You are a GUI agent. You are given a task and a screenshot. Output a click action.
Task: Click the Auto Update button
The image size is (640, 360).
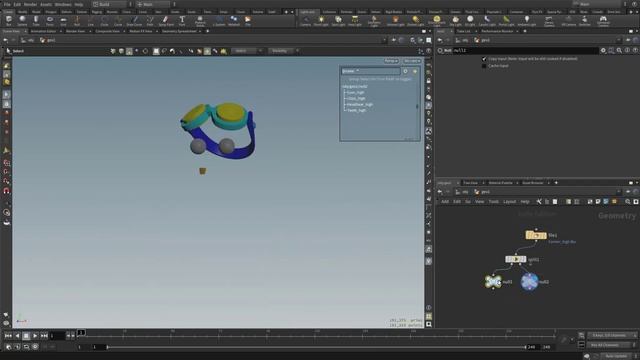[x=616, y=356]
